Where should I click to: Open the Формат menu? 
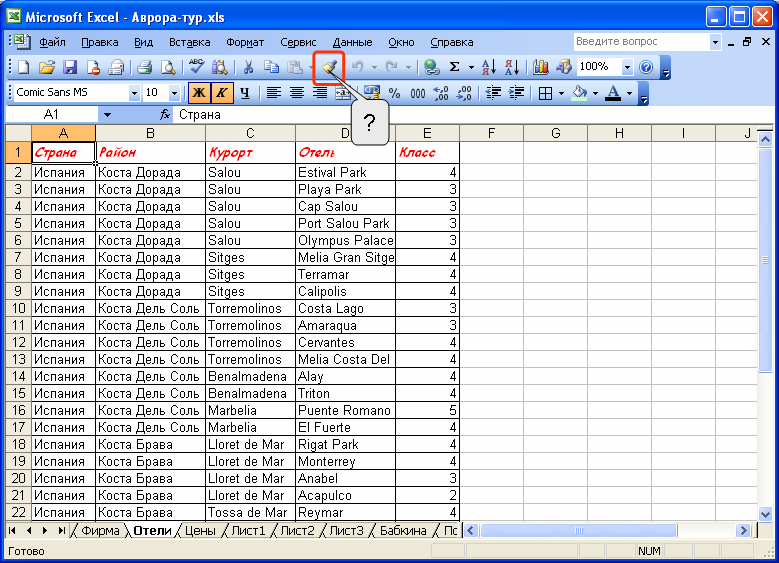tap(245, 42)
